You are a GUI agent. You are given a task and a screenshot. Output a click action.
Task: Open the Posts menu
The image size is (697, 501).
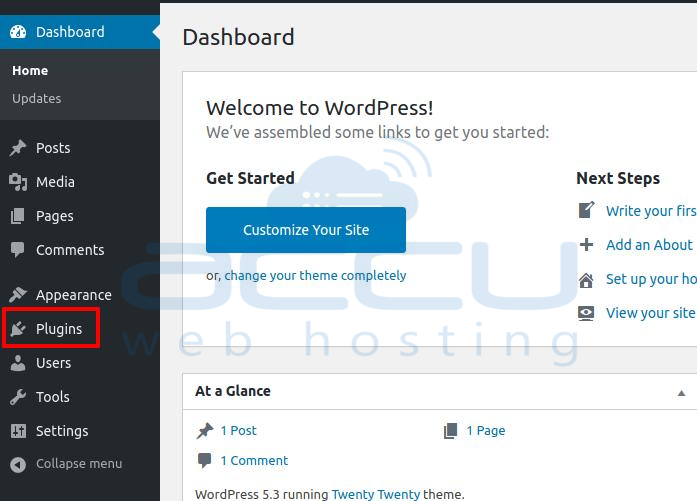click(x=53, y=148)
